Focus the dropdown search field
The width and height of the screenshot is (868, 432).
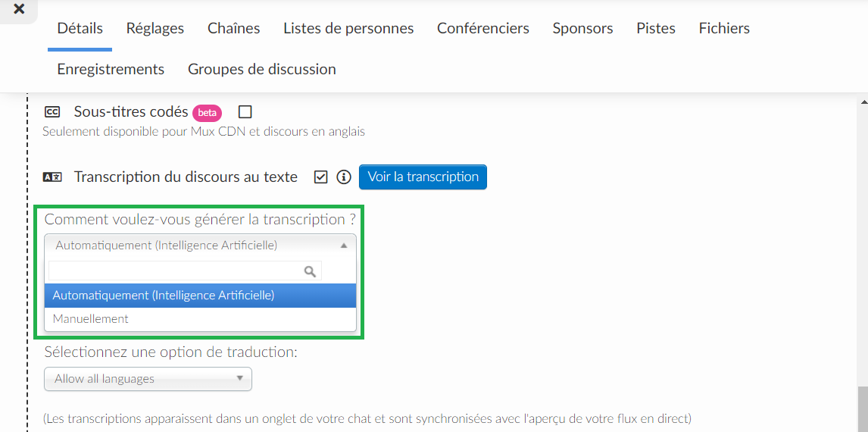[185, 271]
